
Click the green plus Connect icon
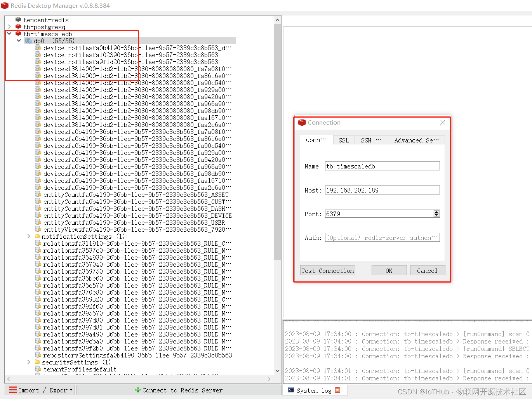138,390
